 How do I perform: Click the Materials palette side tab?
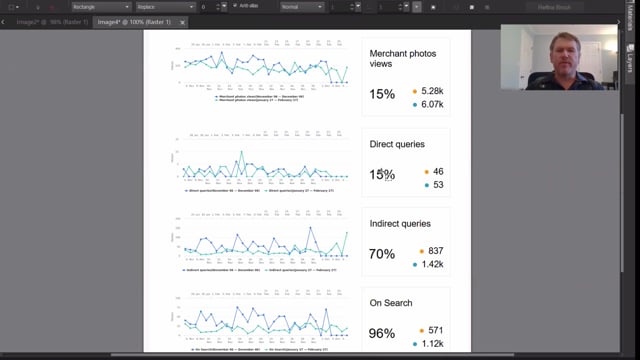click(x=630, y=17)
